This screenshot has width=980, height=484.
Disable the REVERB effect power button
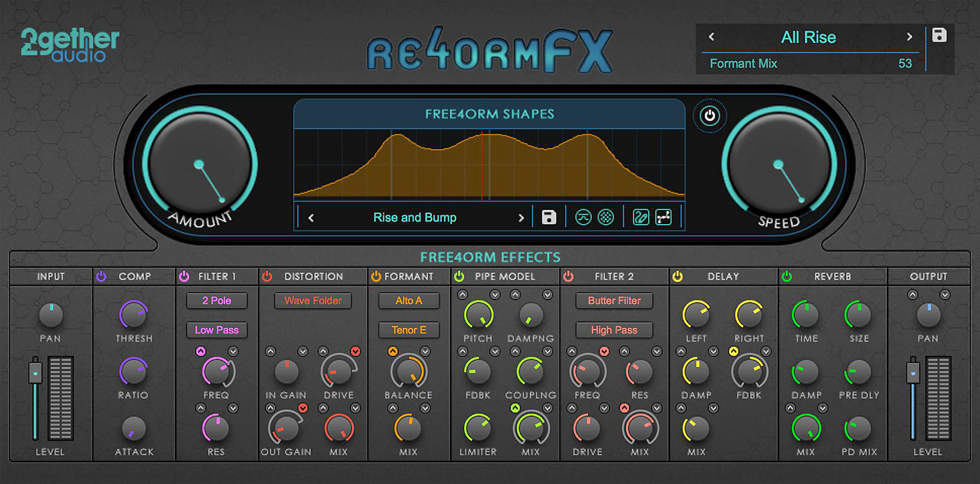[787, 277]
